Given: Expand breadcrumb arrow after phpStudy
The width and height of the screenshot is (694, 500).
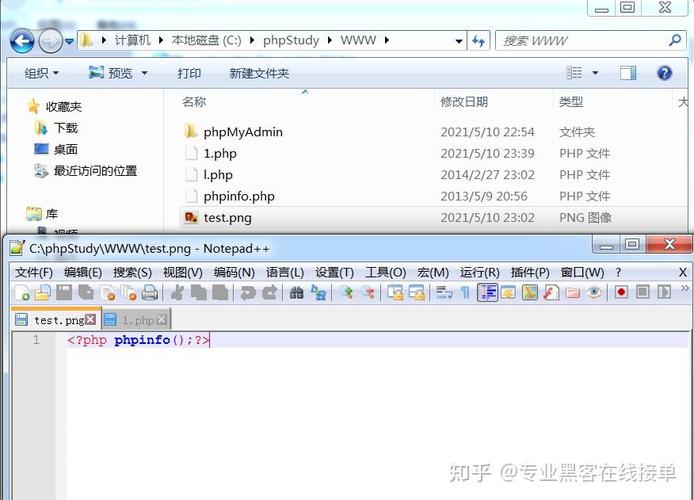Looking at the screenshot, I should point(330,41).
